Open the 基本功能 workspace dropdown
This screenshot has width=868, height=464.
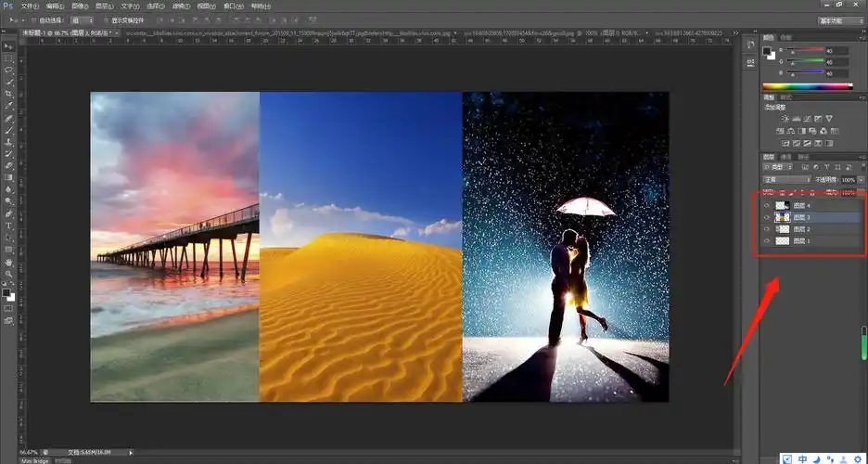(837, 19)
